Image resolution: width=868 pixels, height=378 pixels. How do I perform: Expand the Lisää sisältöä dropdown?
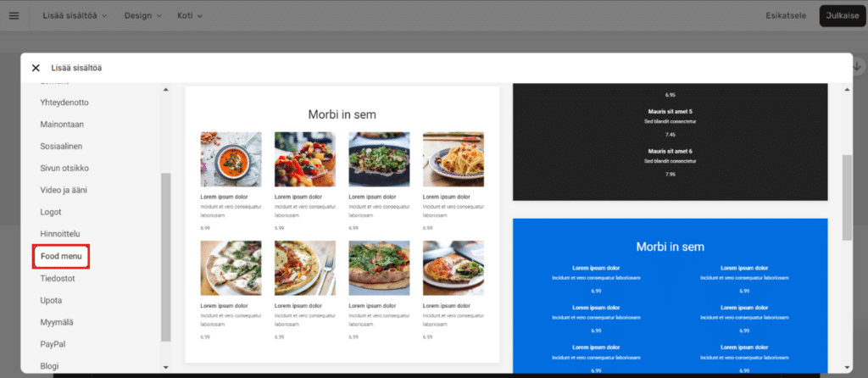(x=75, y=15)
